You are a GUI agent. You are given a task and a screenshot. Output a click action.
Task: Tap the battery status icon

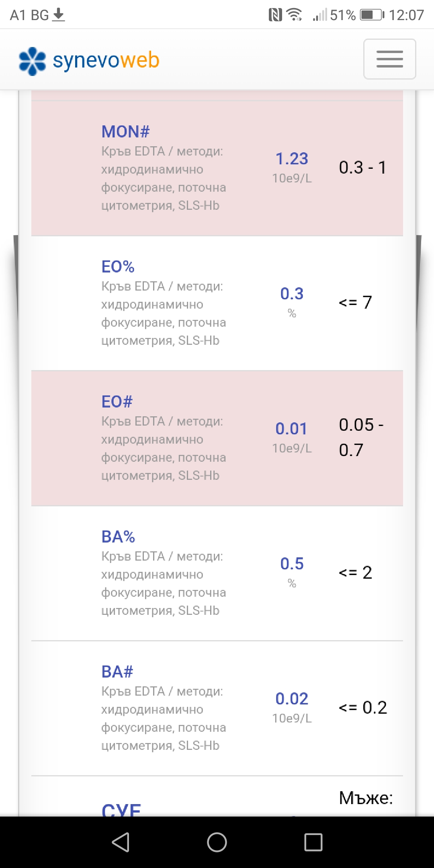coord(372,15)
